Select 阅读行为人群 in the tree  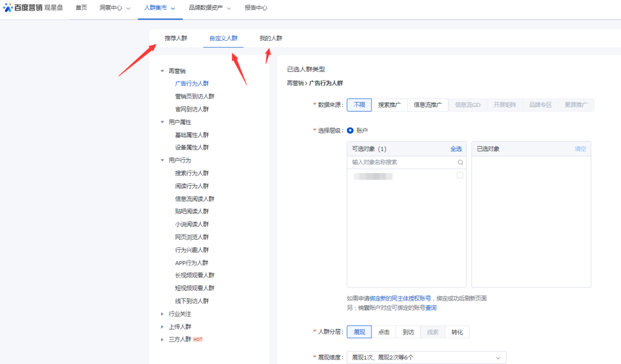coord(191,186)
